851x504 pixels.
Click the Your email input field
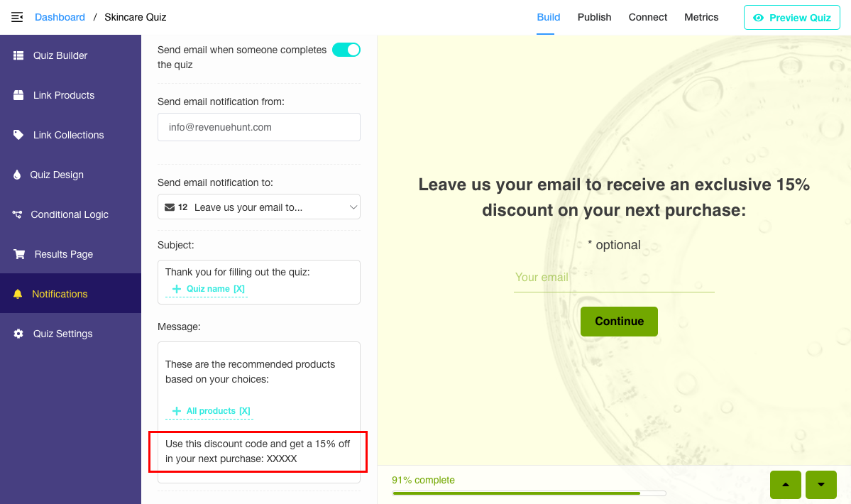pos(614,278)
